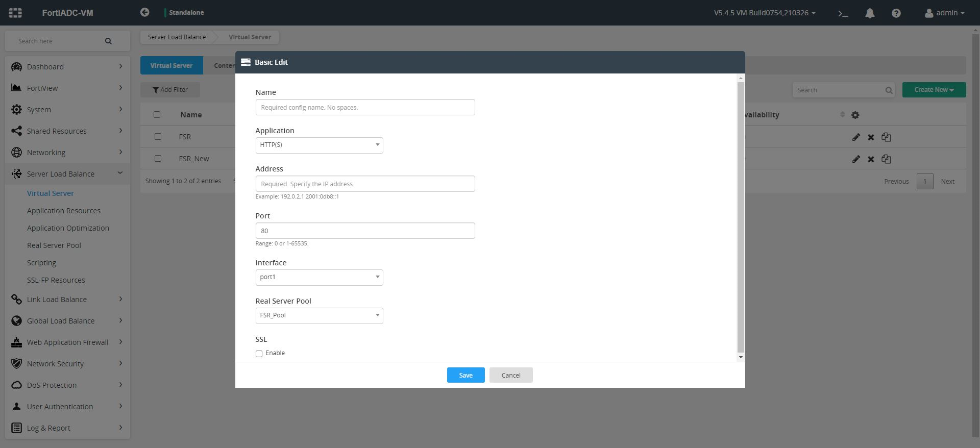The width and height of the screenshot is (980, 448).
Task: Edit the FSR_New row pencil icon
Action: [x=856, y=159]
